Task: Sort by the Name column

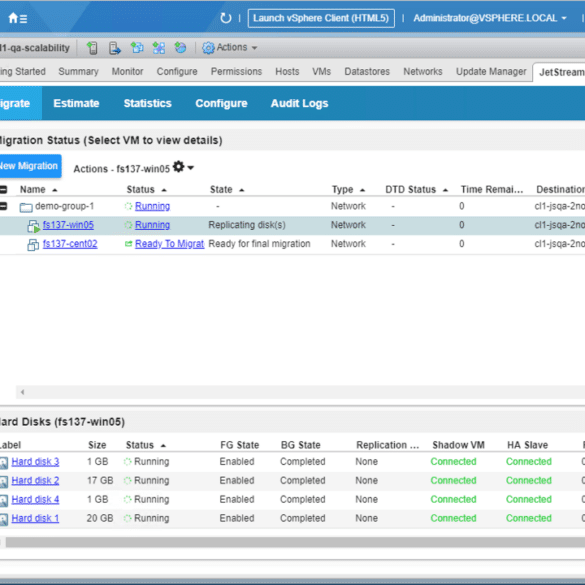Action: click(x=38, y=190)
